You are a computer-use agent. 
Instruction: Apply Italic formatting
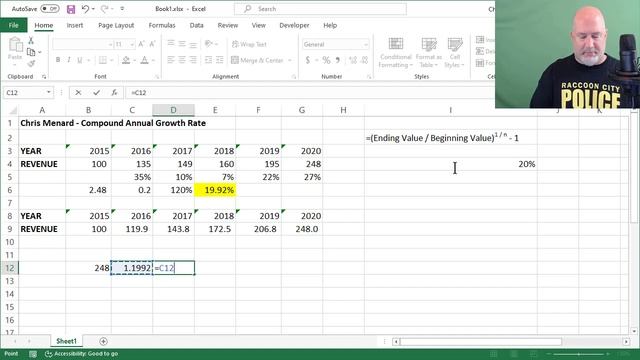[x=69, y=60]
